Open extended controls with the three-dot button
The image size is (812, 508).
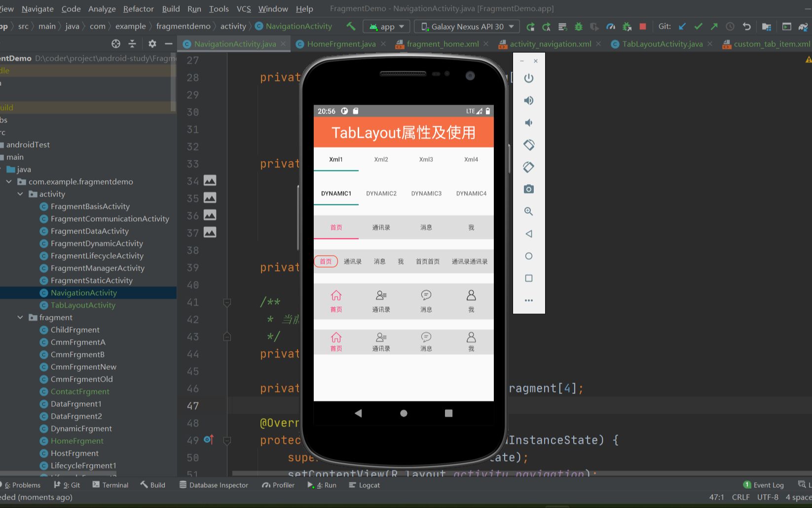[528, 300]
